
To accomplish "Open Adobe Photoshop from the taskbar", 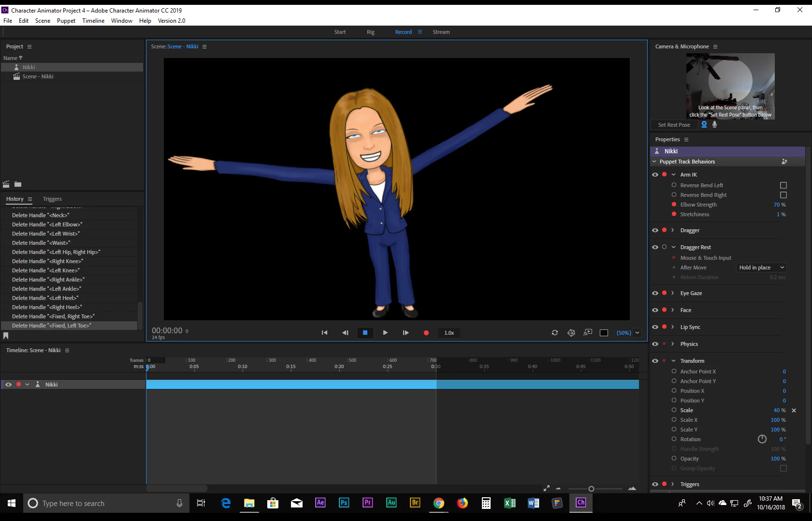I will pyautogui.click(x=344, y=503).
